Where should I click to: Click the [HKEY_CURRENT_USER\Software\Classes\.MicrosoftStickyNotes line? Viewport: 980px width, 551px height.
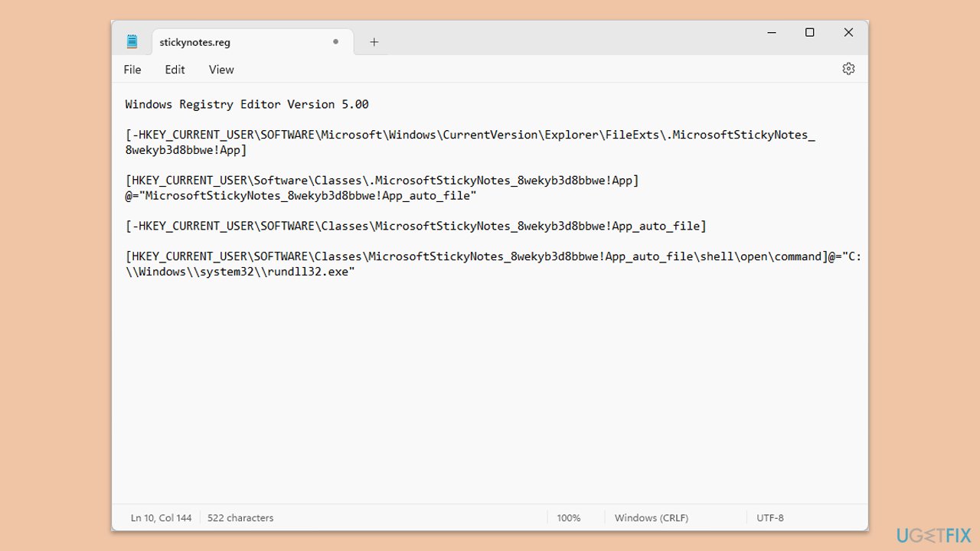[x=382, y=181]
